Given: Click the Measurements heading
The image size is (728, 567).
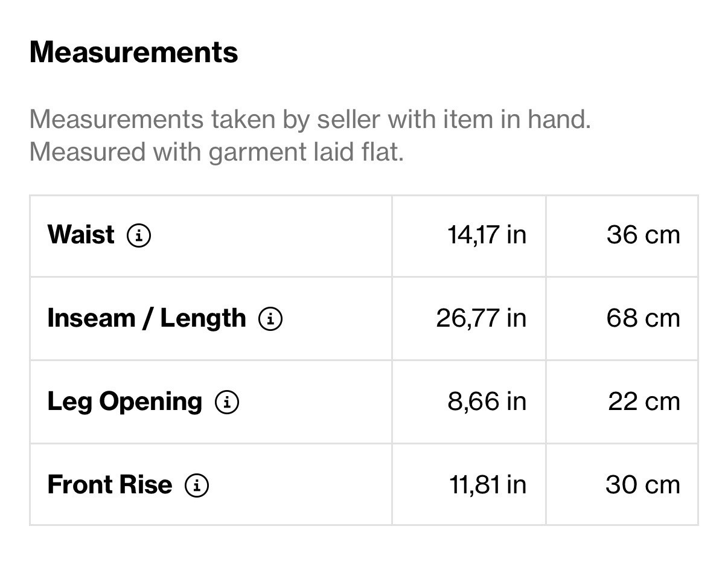Looking at the screenshot, I should (x=133, y=52).
